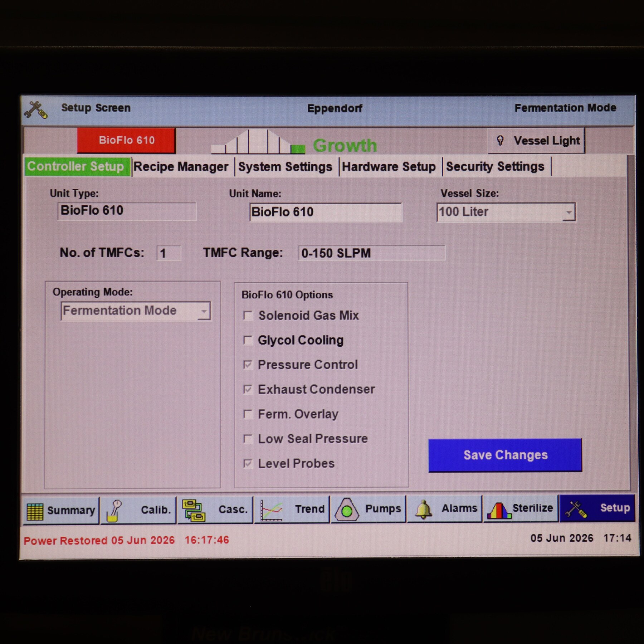Click the date and time display

point(581,538)
